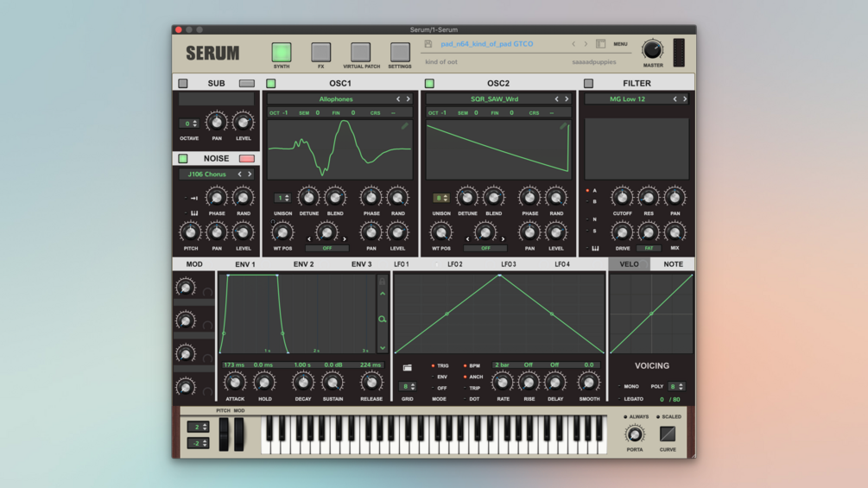868x488 pixels.
Task: Toggle the OSC1 enable switch
Action: click(270, 84)
